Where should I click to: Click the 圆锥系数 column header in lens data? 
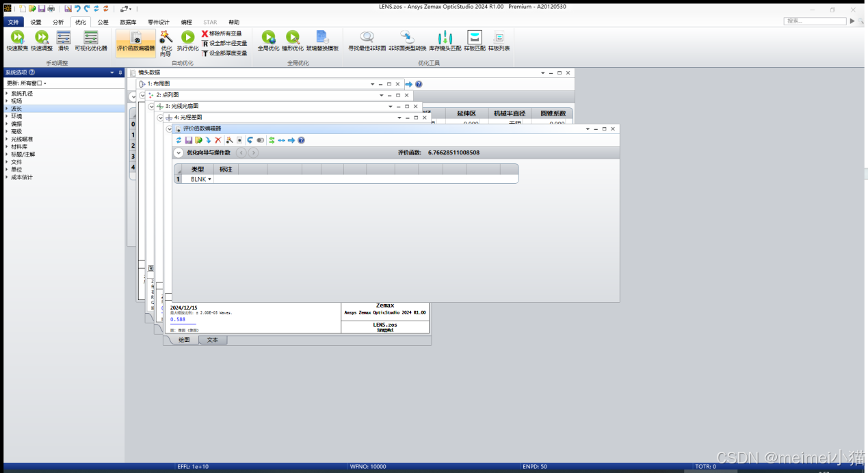[553, 113]
